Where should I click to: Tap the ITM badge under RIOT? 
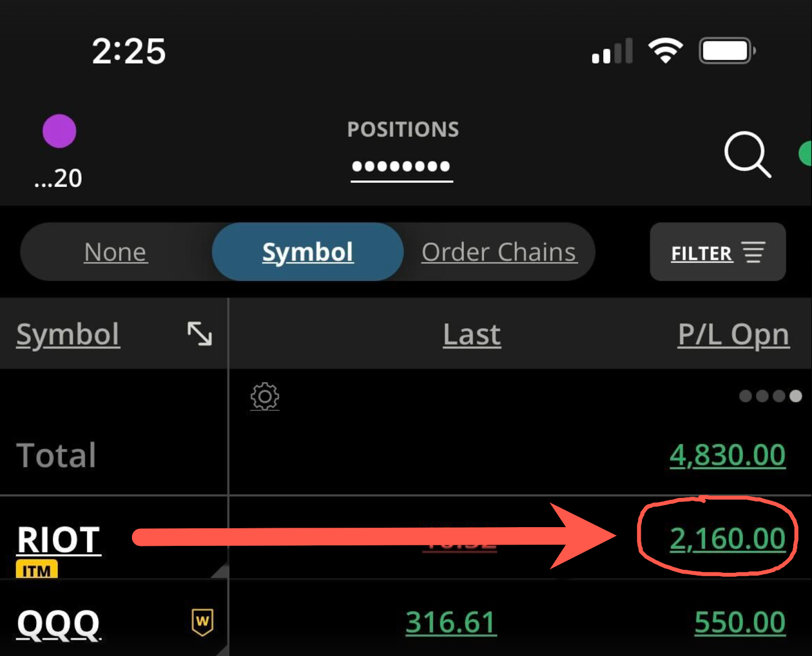coord(37,570)
